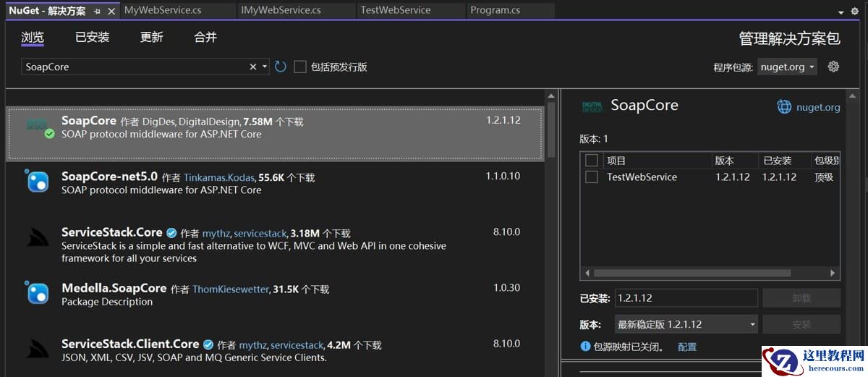This screenshot has height=377, width=868.
Task: Click version 1.1.0.10 of SoapCore-net5.0
Action: click(x=503, y=176)
